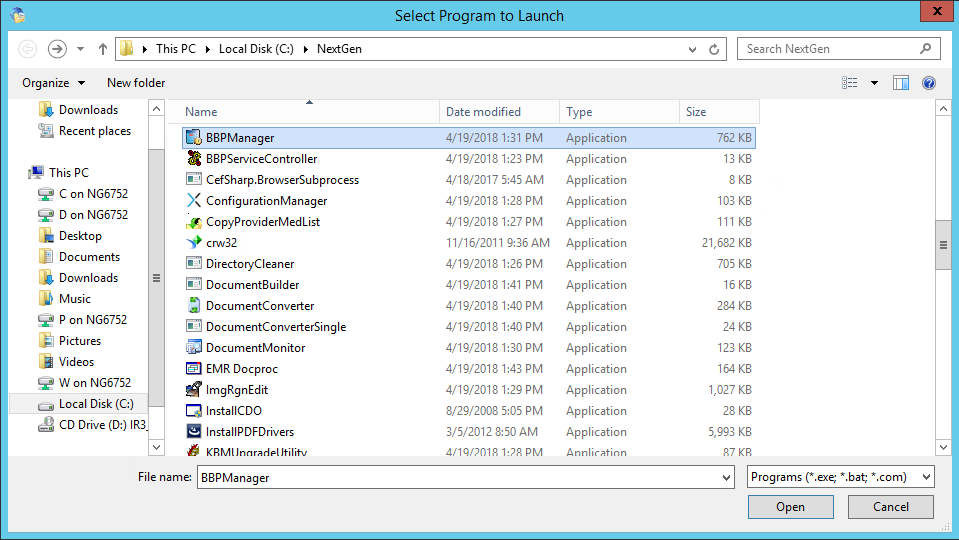
Task: Go back with the Back arrow
Action: 28,48
